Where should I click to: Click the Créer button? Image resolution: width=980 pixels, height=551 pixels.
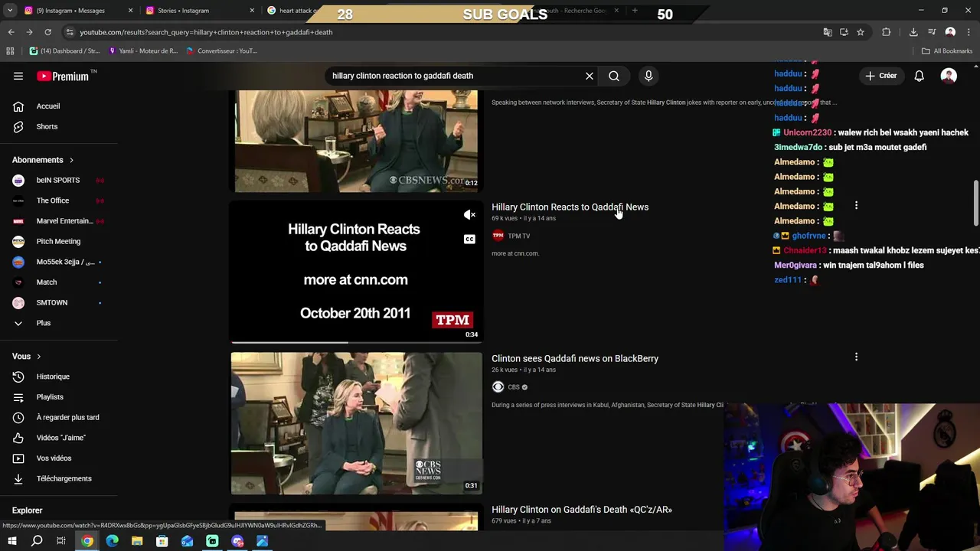(x=881, y=76)
